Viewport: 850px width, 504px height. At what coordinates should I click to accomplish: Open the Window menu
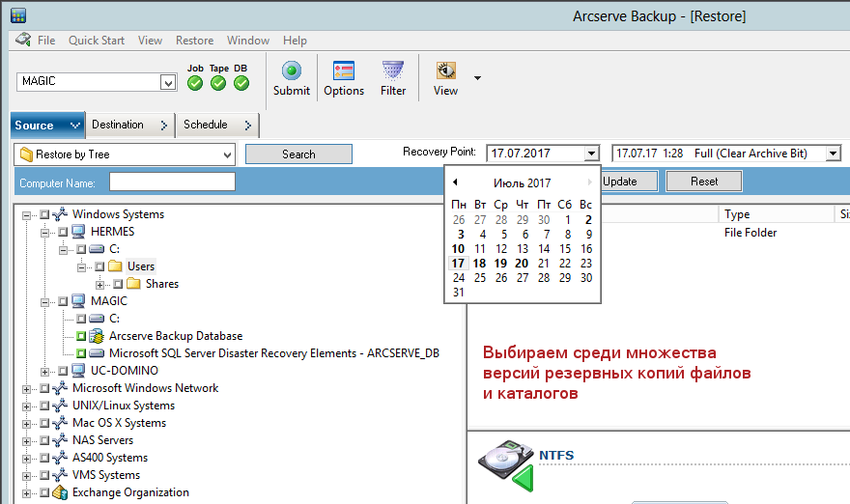click(x=248, y=41)
